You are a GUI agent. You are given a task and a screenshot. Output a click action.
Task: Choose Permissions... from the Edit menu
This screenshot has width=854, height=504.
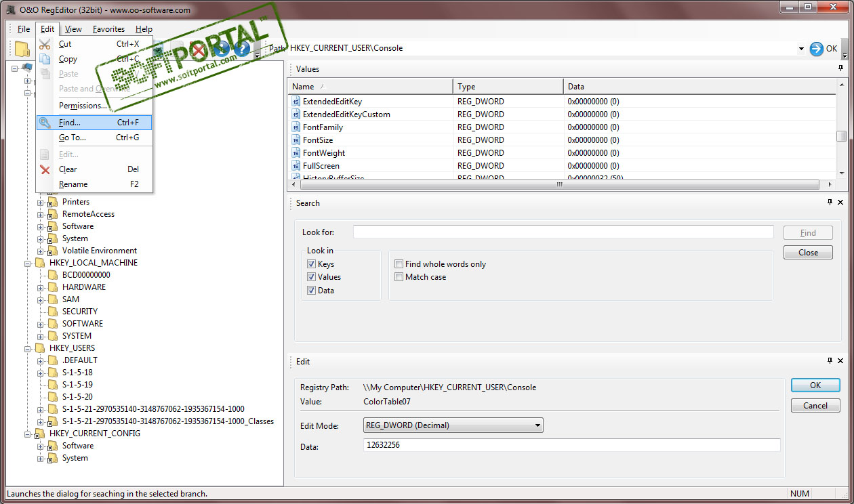94,106
